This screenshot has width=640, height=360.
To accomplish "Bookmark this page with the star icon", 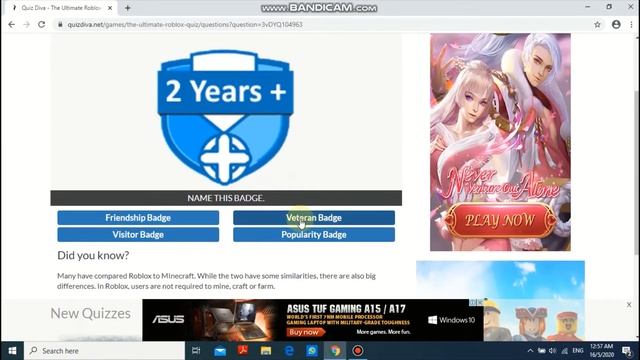I will pyautogui.click(x=598, y=24).
